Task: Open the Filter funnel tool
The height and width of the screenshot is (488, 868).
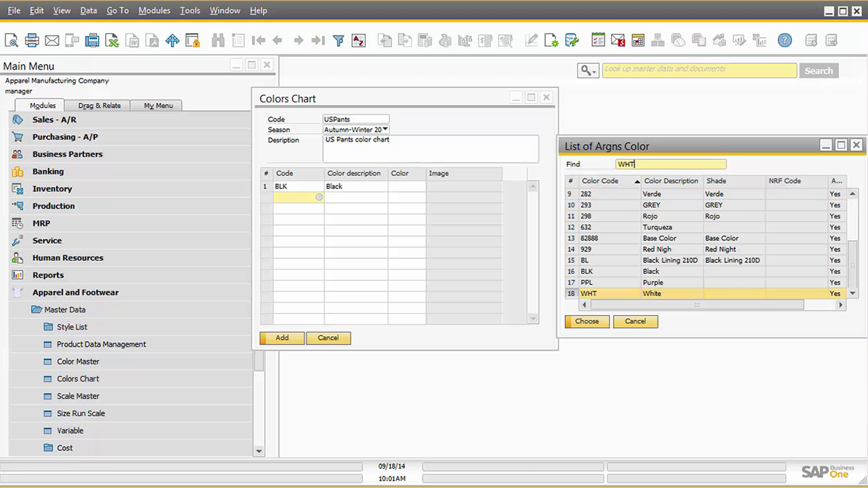Action: 338,41
